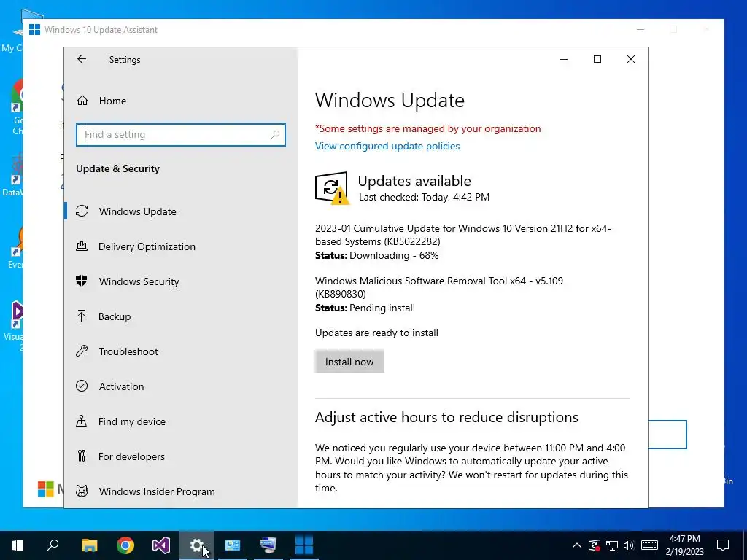747x560 pixels.
Task: Click the Troubleshoot wrench icon
Action: [x=82, y=351]
